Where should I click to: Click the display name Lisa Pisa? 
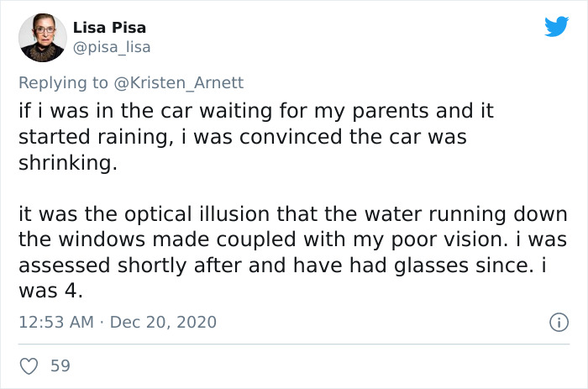coord(109,27)
